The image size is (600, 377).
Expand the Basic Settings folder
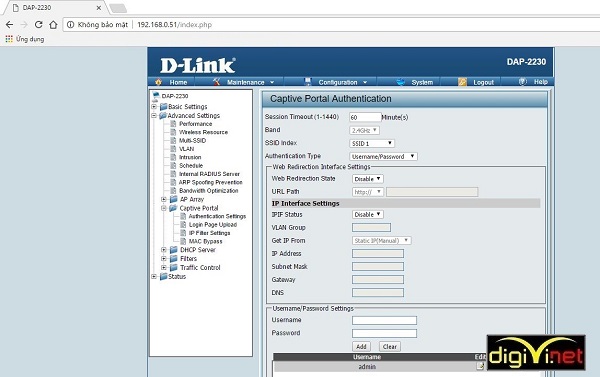tap(154, 106)
